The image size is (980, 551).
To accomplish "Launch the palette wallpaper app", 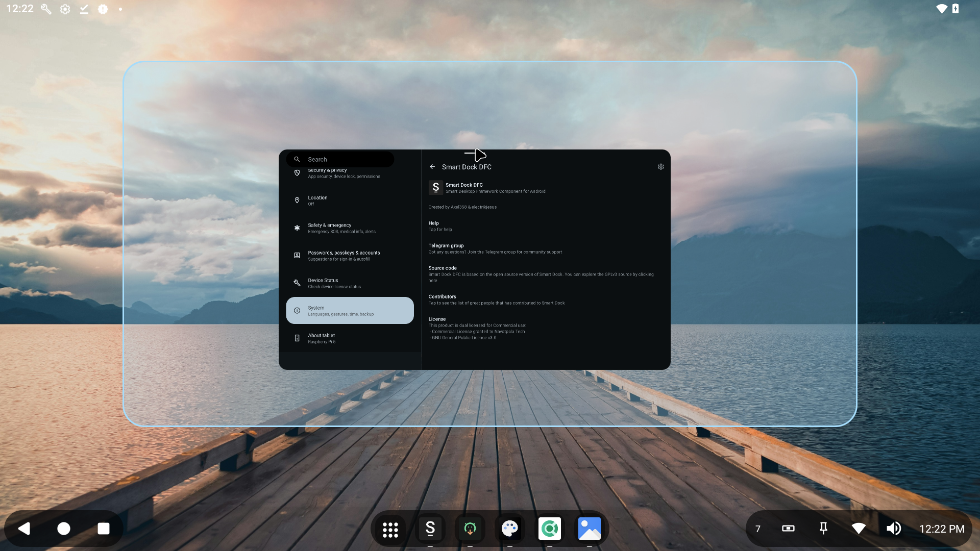I will click(x=509, y=529).
